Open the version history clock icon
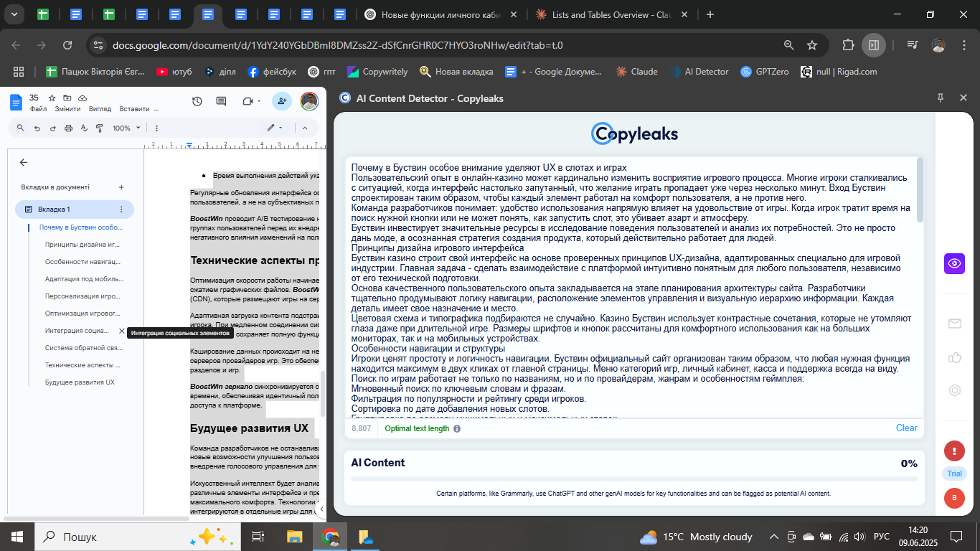 click(197, 102)
